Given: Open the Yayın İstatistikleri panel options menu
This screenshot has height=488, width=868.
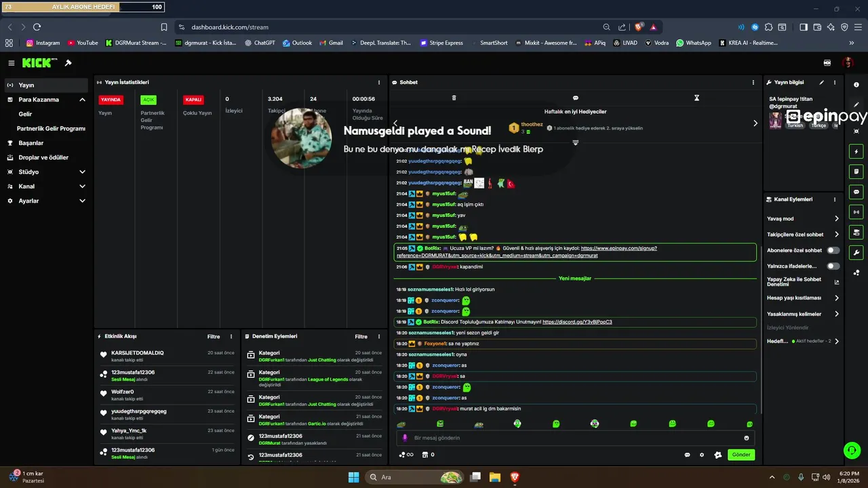Looking at the screenshot, I should tap(379, 82).
